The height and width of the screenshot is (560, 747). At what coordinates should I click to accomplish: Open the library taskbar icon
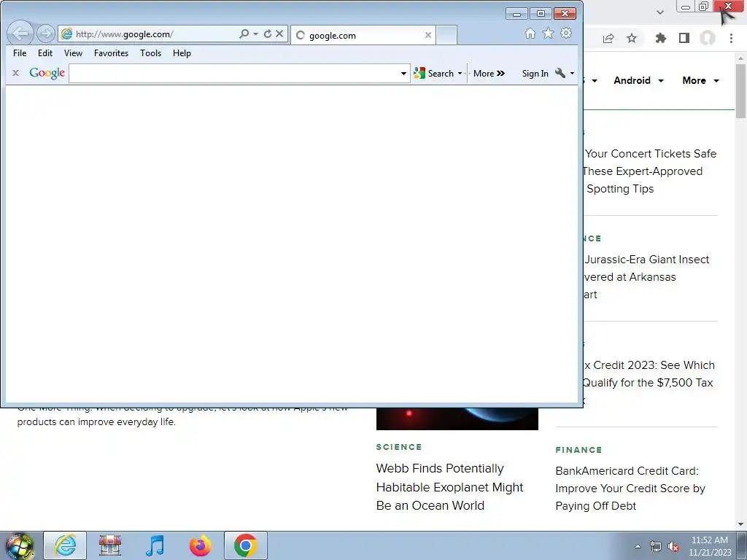(x=110, y=545)
